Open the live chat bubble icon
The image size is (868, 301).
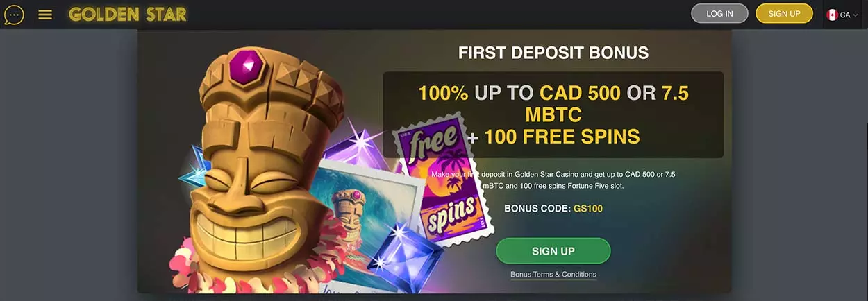coord(14,15)
